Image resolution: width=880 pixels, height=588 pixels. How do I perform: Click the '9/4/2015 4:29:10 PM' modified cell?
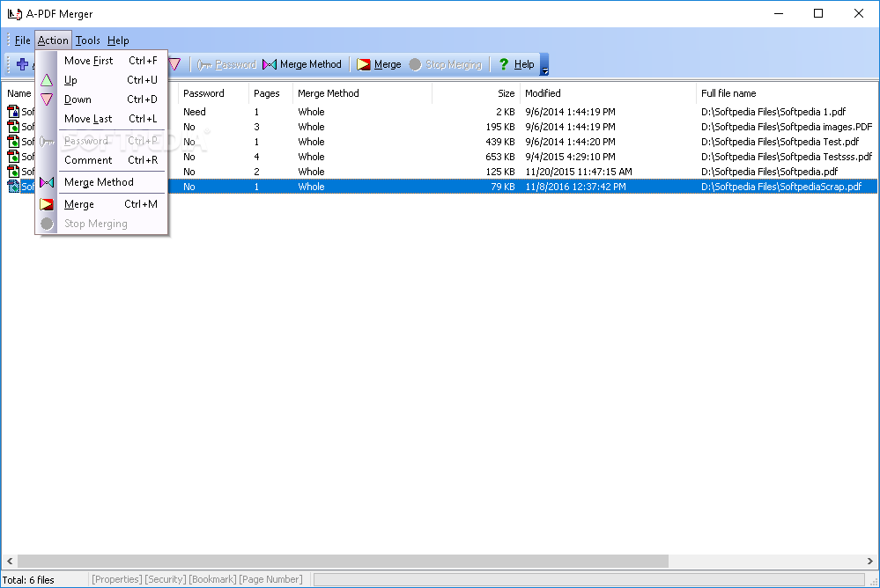pos(570,157)
